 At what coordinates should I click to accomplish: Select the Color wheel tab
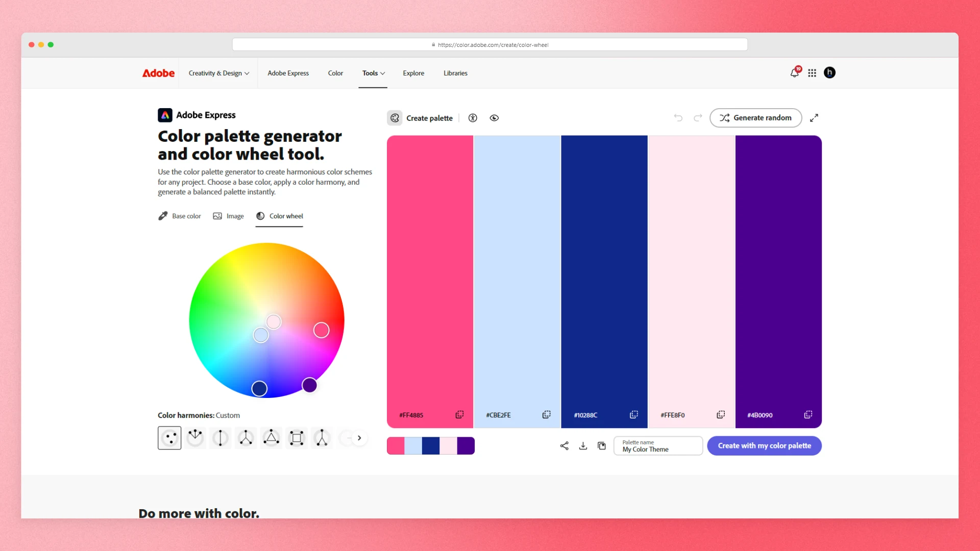pyautogui.click(x=279, y=216)
